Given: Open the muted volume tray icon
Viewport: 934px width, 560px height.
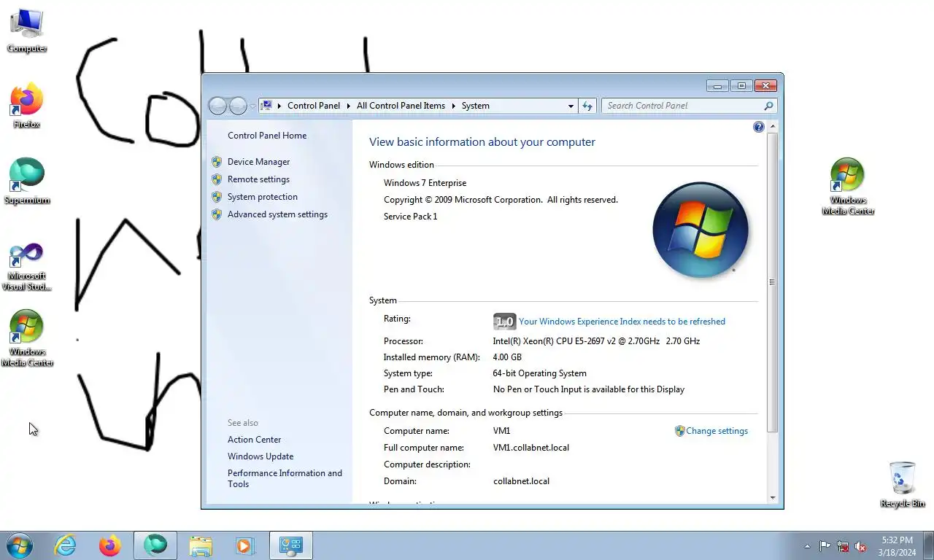Looking at the screenshot, I should click(x=860, y=546).
